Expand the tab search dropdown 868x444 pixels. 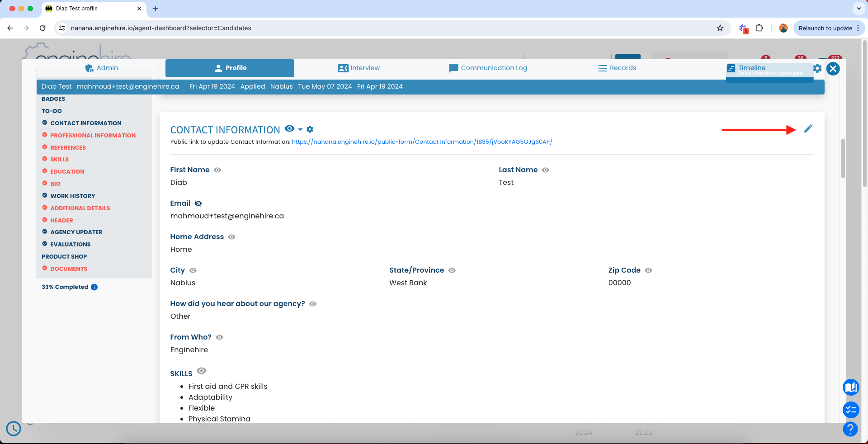[x=859, y=9]
